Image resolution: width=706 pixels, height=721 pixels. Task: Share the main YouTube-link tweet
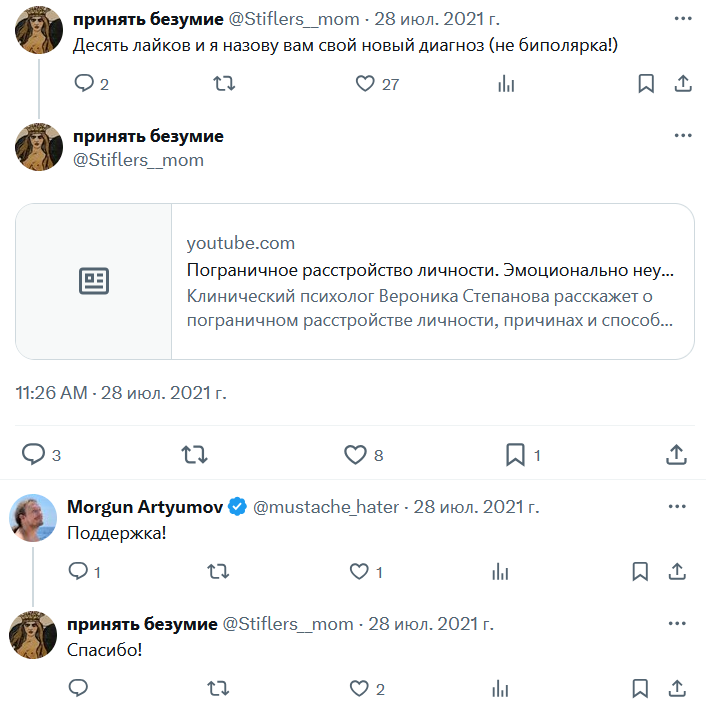point(677,455)
